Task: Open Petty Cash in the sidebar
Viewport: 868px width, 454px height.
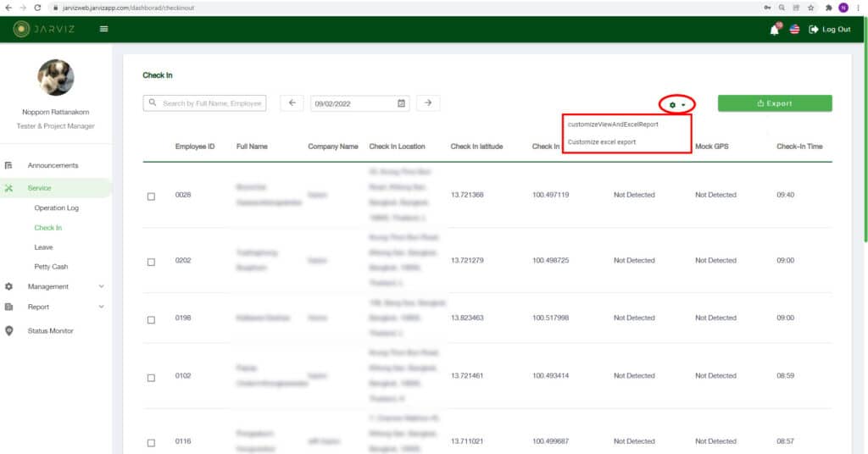Action: pyautogui.click(x=51, y=267)
